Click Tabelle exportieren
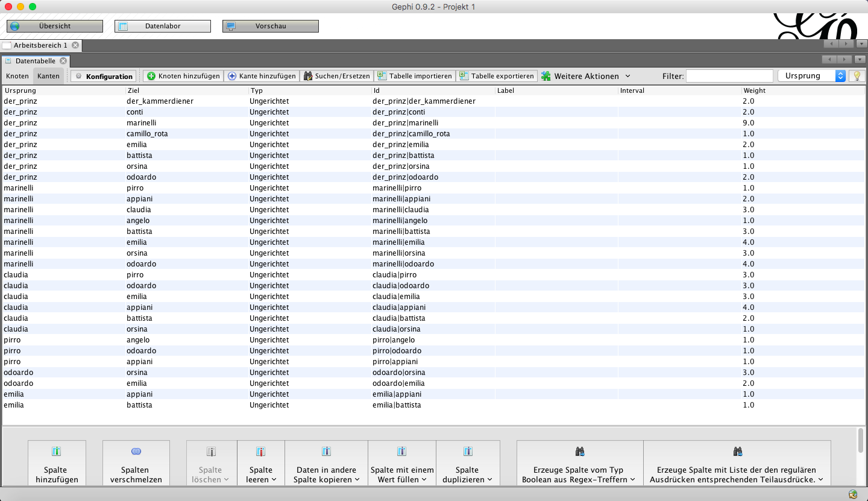This screenshot has height=501, width=868. pyautogui.click(x=497, y=76)
